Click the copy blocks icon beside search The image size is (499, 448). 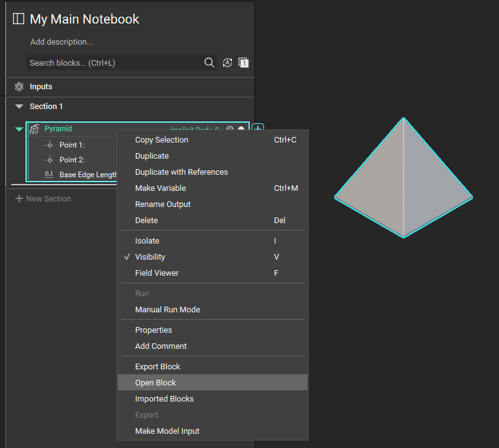tap(244, 63)
